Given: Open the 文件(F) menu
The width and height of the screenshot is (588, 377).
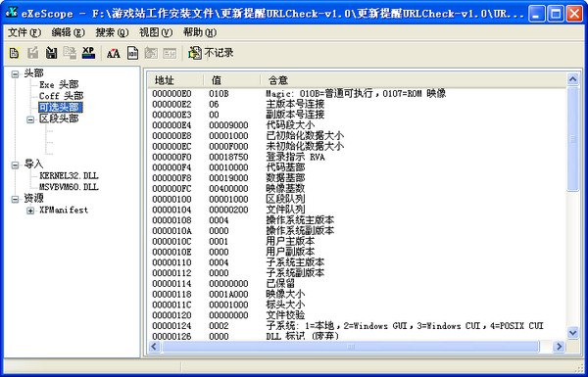Looking at the screenshot, I should coord(24,33).
